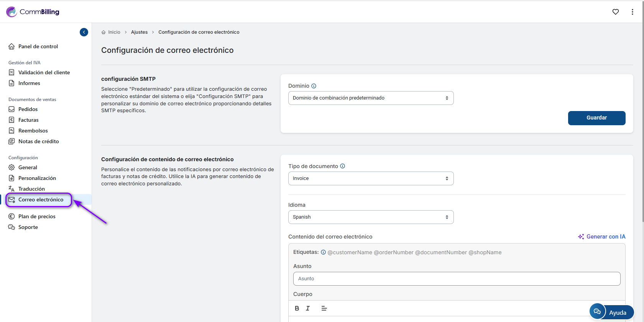Open the Idioma language dropdown
Viewport: 644px width, 322px height.
click(371, 217)
